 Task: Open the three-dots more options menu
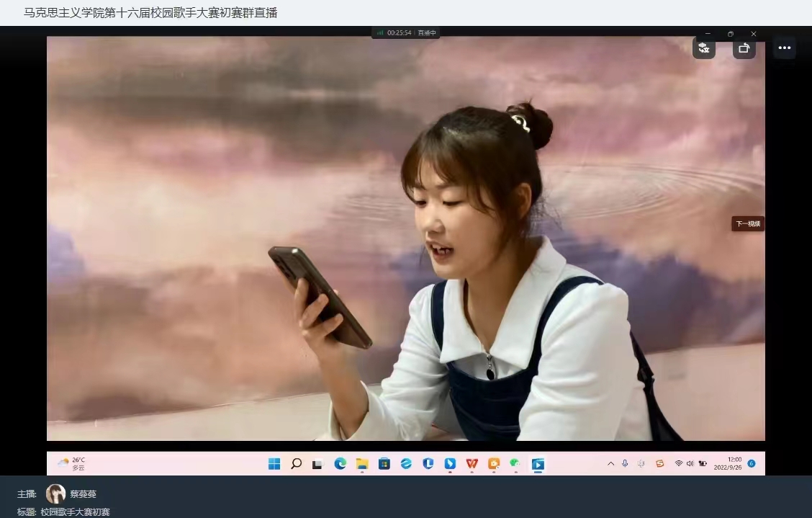(784, 48)
